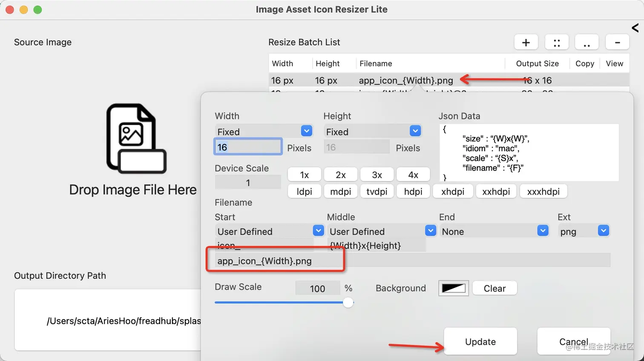Set device scale to 3x
Screen dimensions: 644x361
[x=377, y=175]
